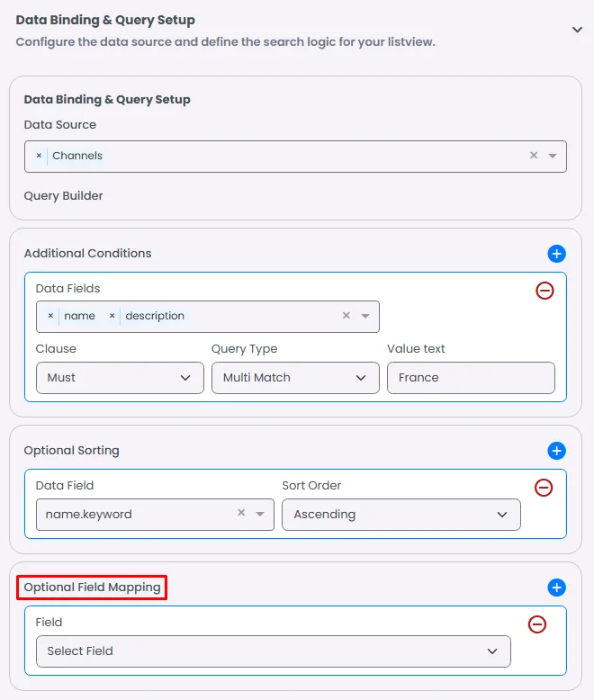Add a new Optional Sorting rule

[x=556, y=451]
